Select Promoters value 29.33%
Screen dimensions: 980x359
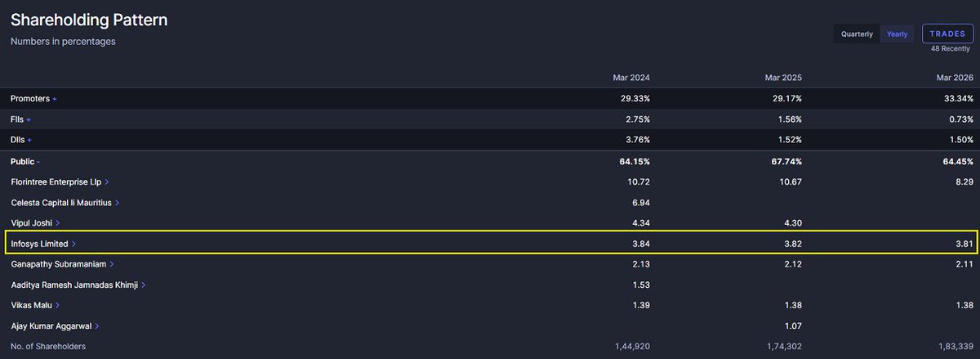click(634, 98)
